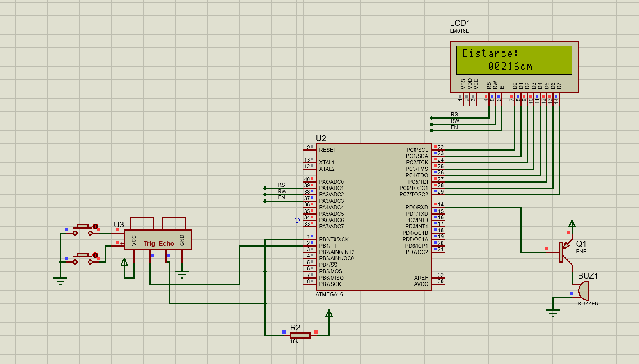Click the power arrow below the sensor VCC pin
The width and height of the screenshot is (639, 364).
pos(124,262)
